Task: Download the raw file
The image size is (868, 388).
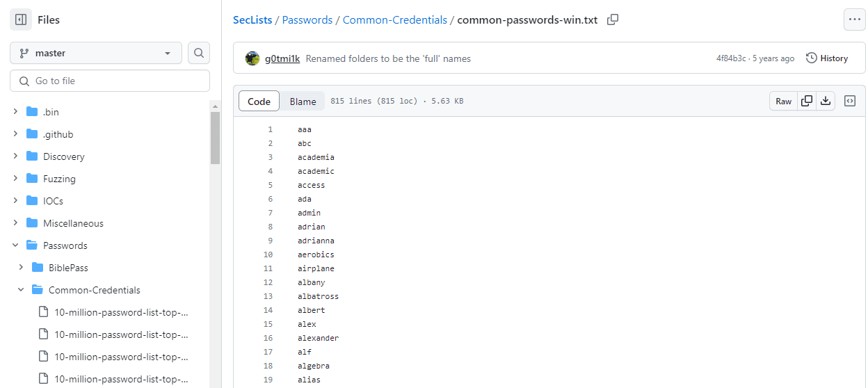Action: tap(826, 101)
